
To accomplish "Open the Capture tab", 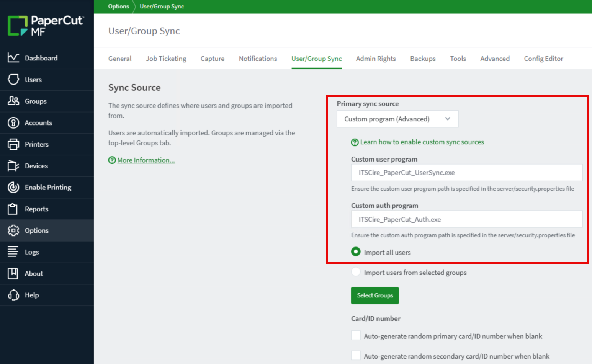I will click(213, 59).
